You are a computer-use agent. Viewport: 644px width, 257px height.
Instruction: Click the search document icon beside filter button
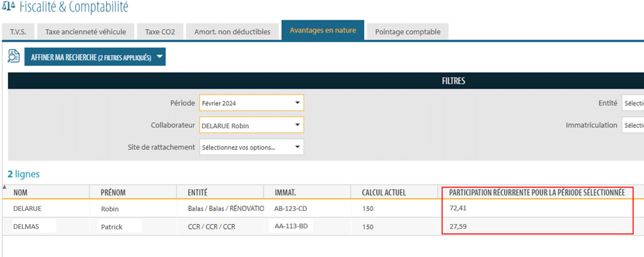pos(13,57)
